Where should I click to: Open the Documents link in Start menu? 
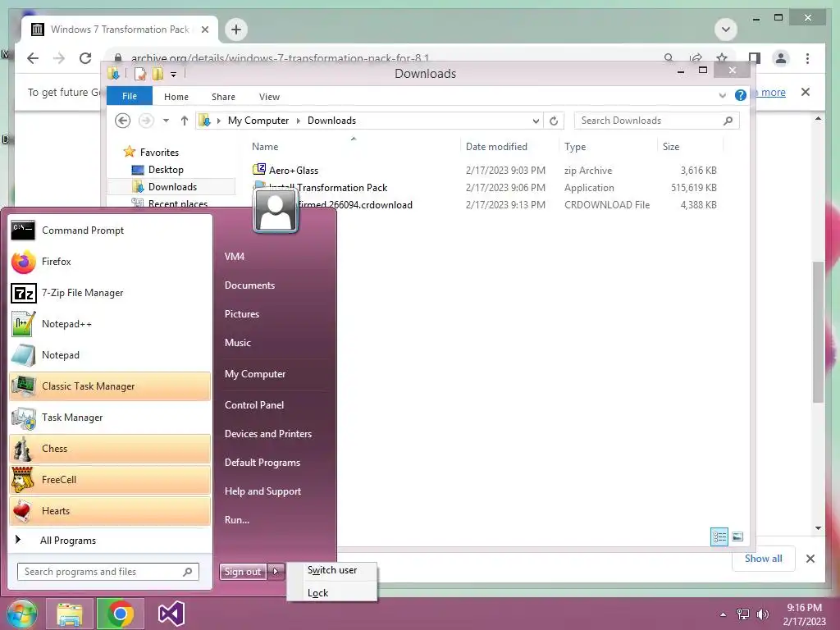pyautogui.click(x=249, y=285)
